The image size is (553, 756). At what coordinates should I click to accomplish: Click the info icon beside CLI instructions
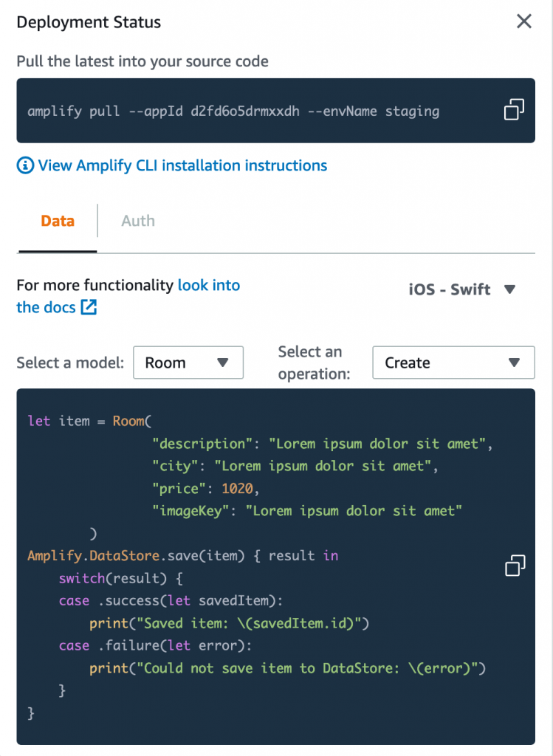click(25, 165)
